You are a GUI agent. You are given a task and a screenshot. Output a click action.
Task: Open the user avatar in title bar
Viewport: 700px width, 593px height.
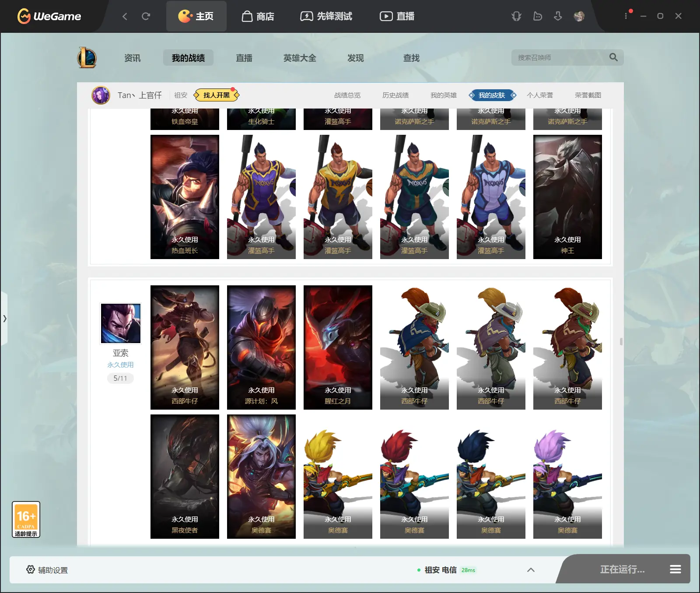[x=579, y=16]
